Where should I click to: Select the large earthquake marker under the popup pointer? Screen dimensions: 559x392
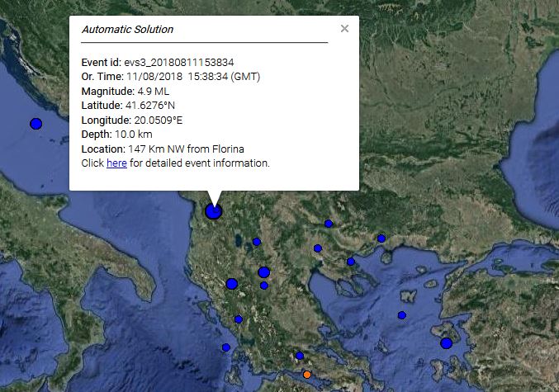[x=214, y=211]
